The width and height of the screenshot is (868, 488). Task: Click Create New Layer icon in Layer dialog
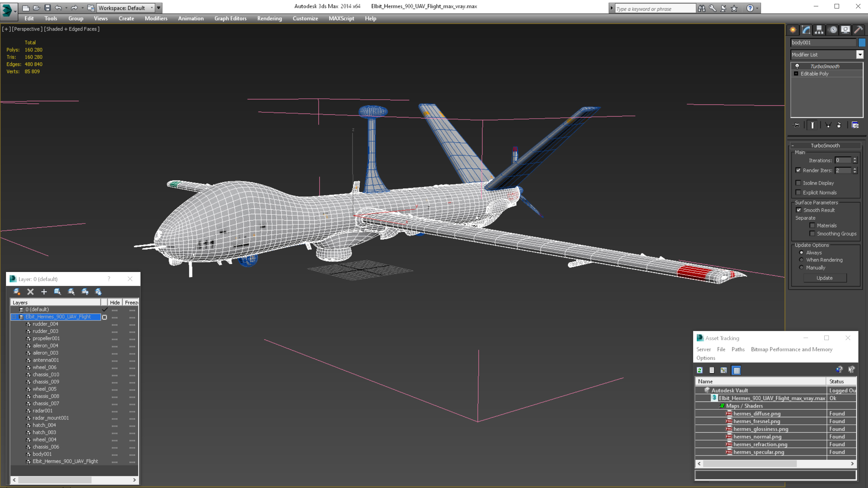pos(17,292)
